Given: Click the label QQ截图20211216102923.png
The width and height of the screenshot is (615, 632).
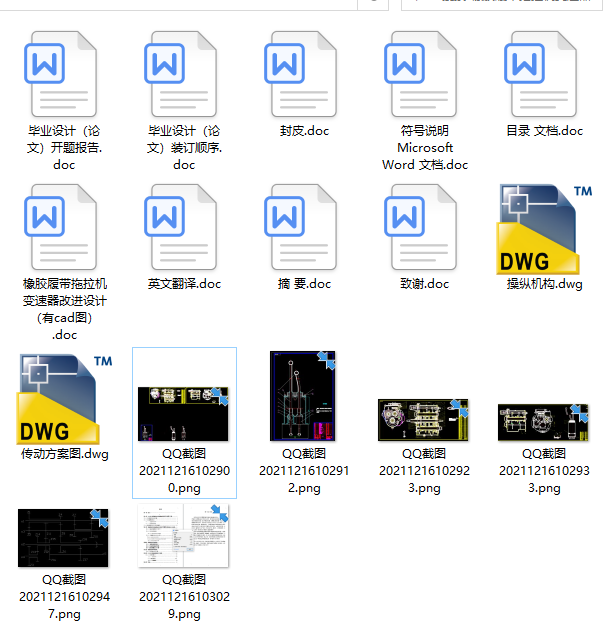Looking at the screenshot, I should [424, 471].
